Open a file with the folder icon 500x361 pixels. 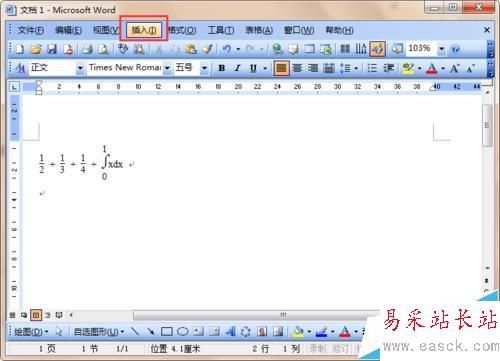click(35, 49)
